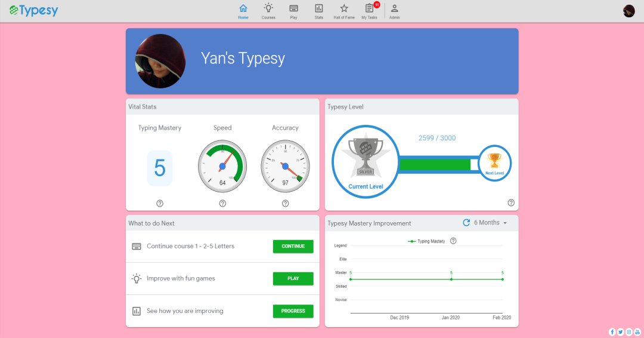Open the Hall of Fame tab
This screenshot has width=644, height=338.
(x=344, y=11)
